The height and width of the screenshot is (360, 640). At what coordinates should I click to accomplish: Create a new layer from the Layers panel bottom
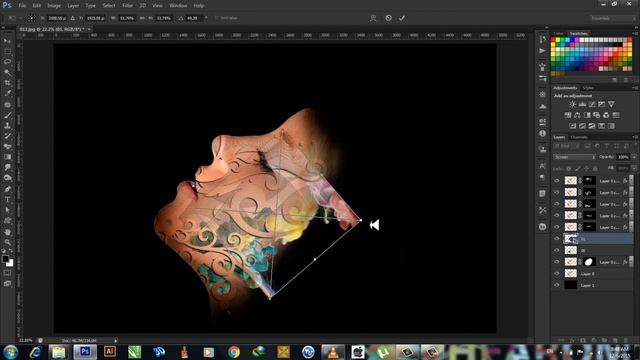pos(615,340)
